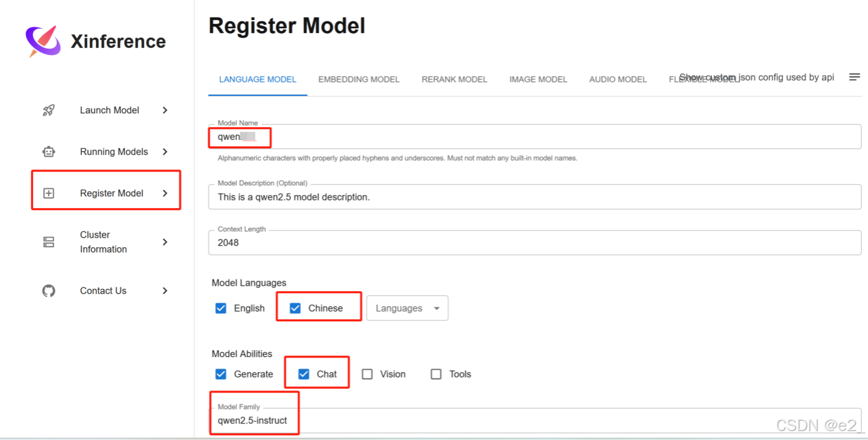Viewport: 868px width, 440px height.
Task: Click the Contact Us GitHub icon
Action: point(49,291)
